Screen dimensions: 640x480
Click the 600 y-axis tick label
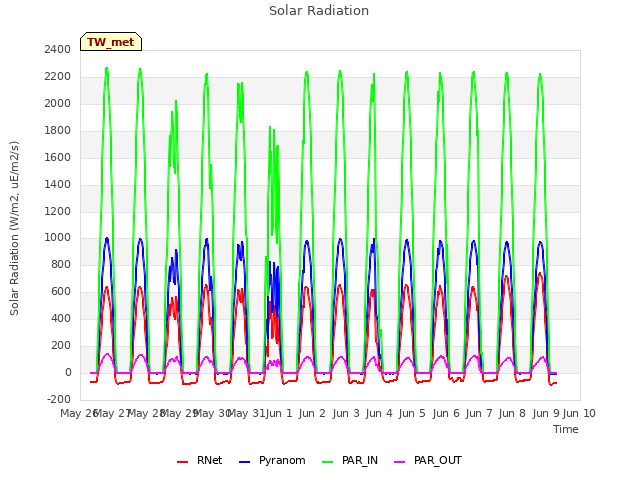(61, 291)
